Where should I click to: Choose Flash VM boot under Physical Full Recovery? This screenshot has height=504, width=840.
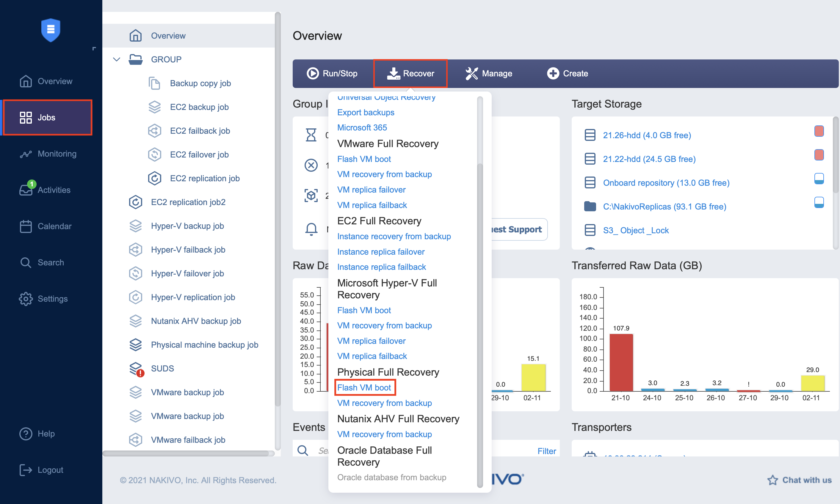[x=364, y=388]
